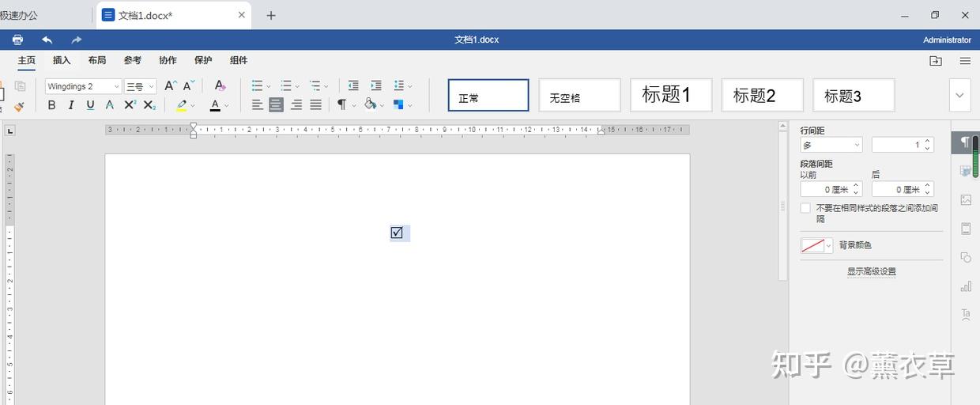The height and width of the screenshot is (405, 980).
Task: Expand the multilevel list dropdown
Action: tap(326, 85)
